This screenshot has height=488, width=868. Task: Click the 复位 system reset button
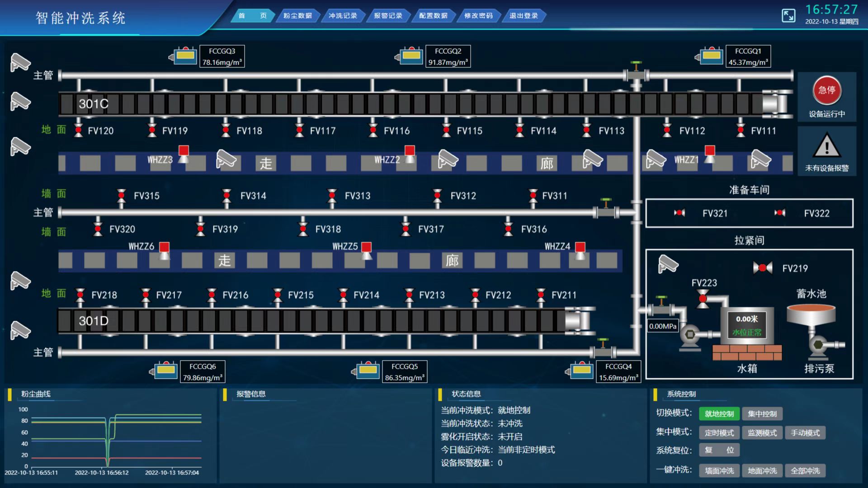(x=719, y=450)
